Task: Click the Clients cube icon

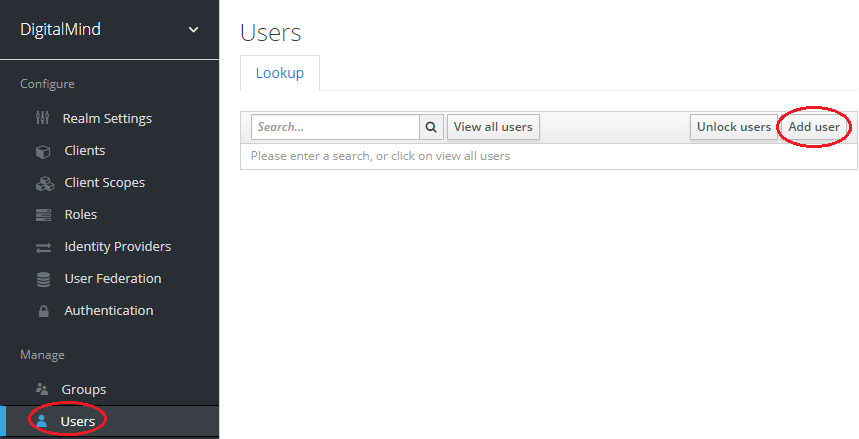Action: point(42,151)
